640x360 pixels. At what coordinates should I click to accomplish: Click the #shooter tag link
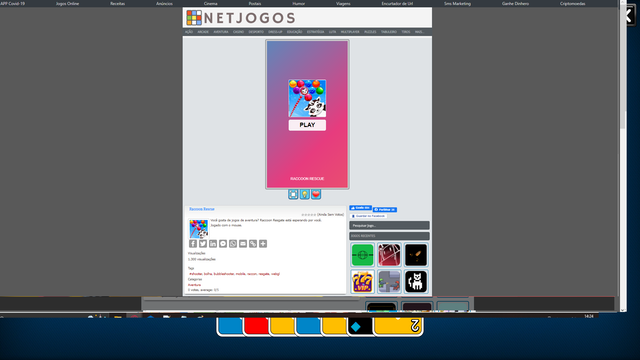point(196,274)
